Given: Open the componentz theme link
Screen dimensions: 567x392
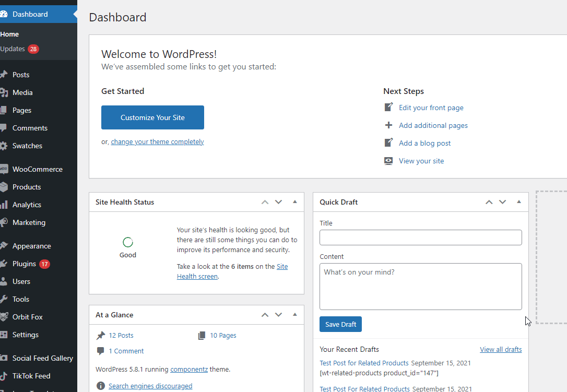Looking at the screenshot, I should pyautogui.click(x=189, y=369).
